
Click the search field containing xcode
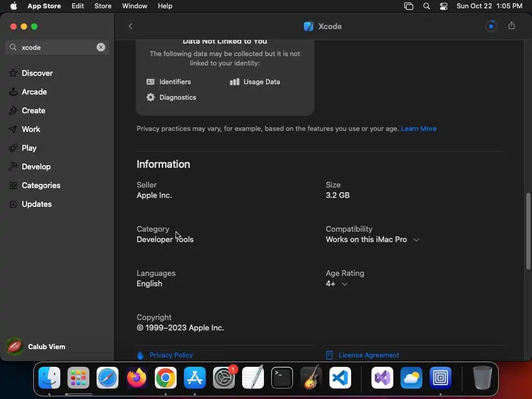tap(57, 47)
